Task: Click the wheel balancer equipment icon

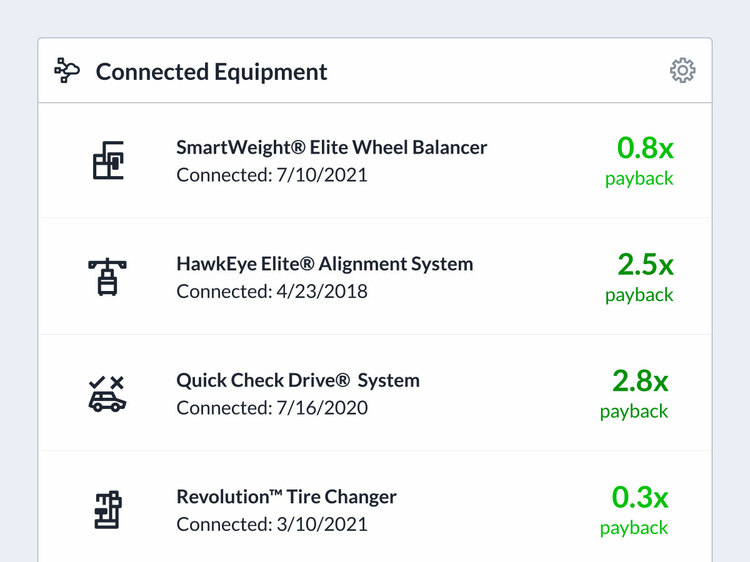Action: 107,160
